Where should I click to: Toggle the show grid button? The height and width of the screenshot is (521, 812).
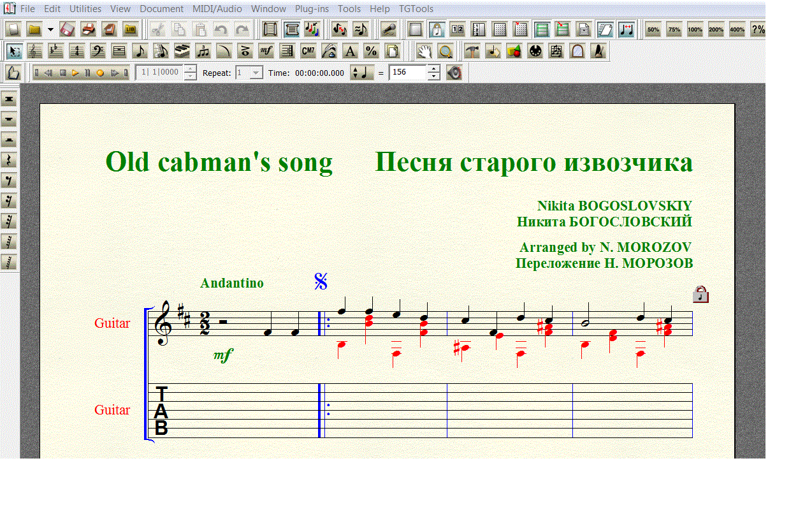pyautogui.click(x=500, y=29)
